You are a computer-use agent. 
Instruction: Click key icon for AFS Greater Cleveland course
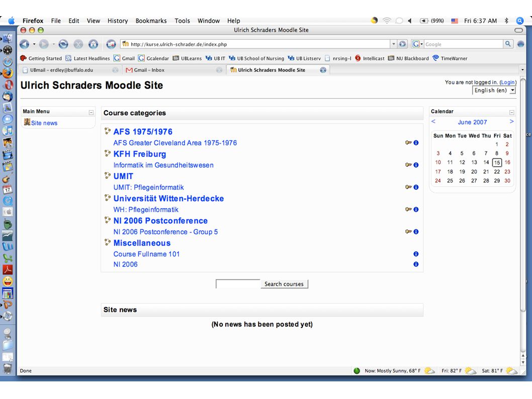pyautogui.click(x=408, y=142)
